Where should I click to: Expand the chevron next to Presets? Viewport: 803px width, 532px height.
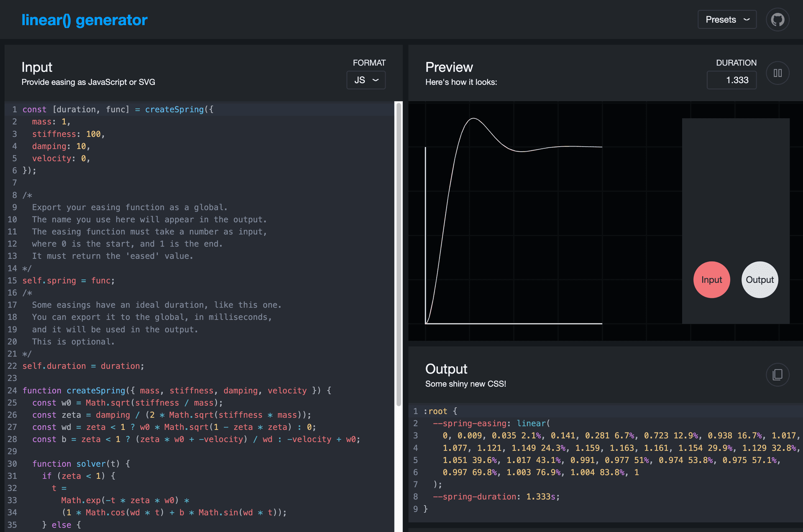tap(747, 19)
